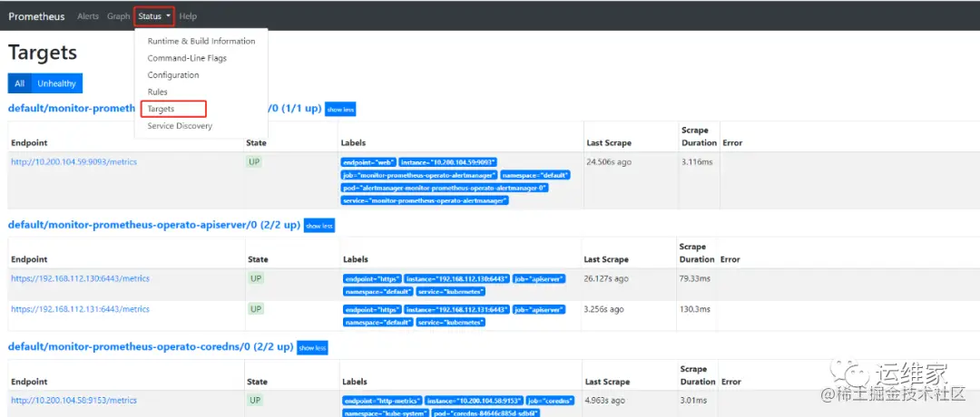The image size is (980, 417).
Task: Click label service="monitor-prometheus-operato-alertmanager"
Action: click(425, 200)
